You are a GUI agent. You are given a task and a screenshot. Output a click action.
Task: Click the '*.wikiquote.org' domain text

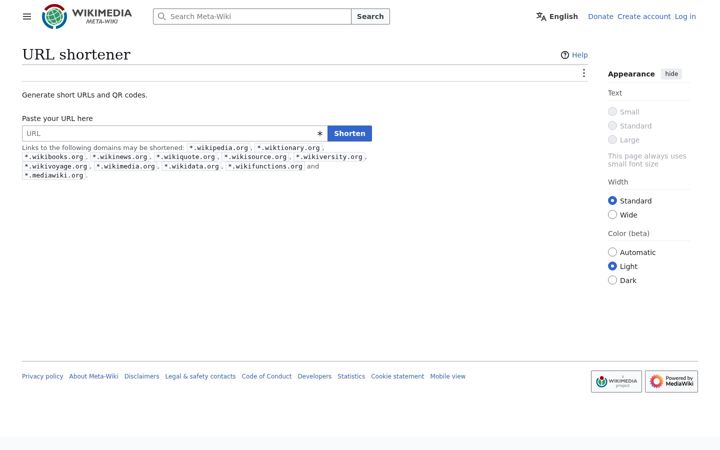pos(186,157)
